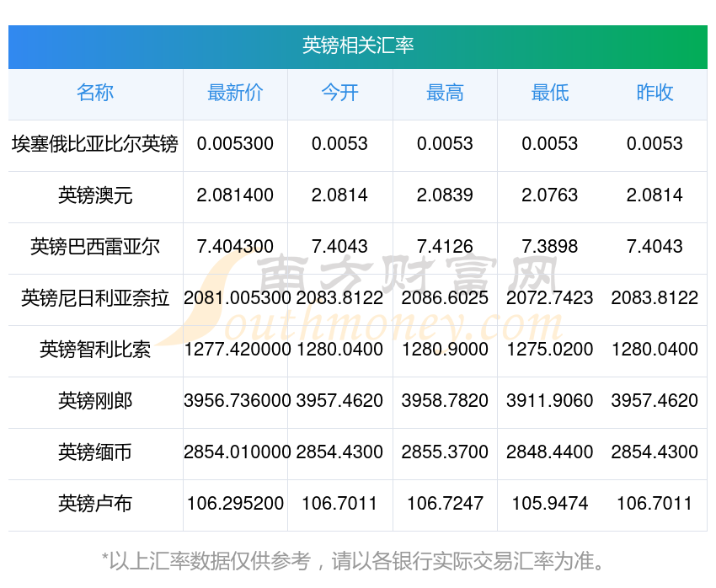Screen dimensions: 716x588
Task: Click the 3958.7820 high value
Action: pyautogui.click(x=445, y=401)
